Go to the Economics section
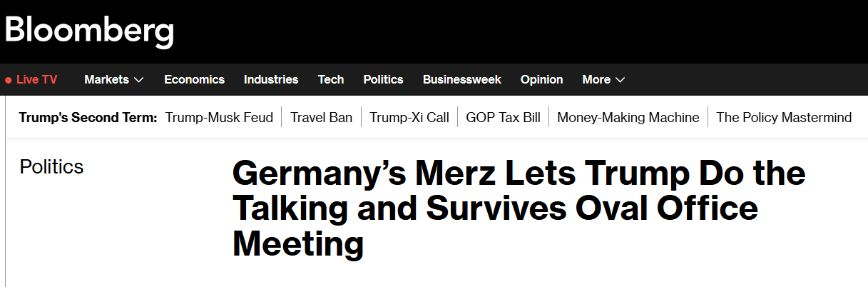Viewport: 868px width, 287px height. tap(194, 80)
